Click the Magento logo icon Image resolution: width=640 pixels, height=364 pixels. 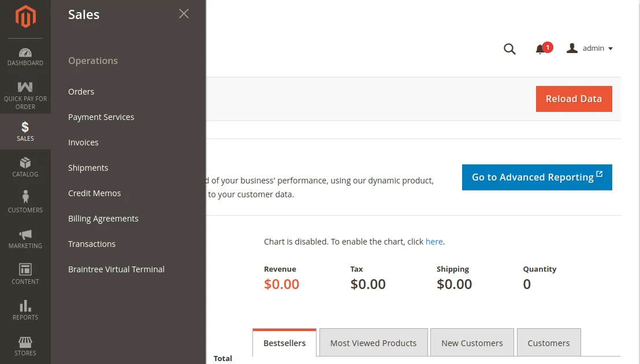click(25, 17)
